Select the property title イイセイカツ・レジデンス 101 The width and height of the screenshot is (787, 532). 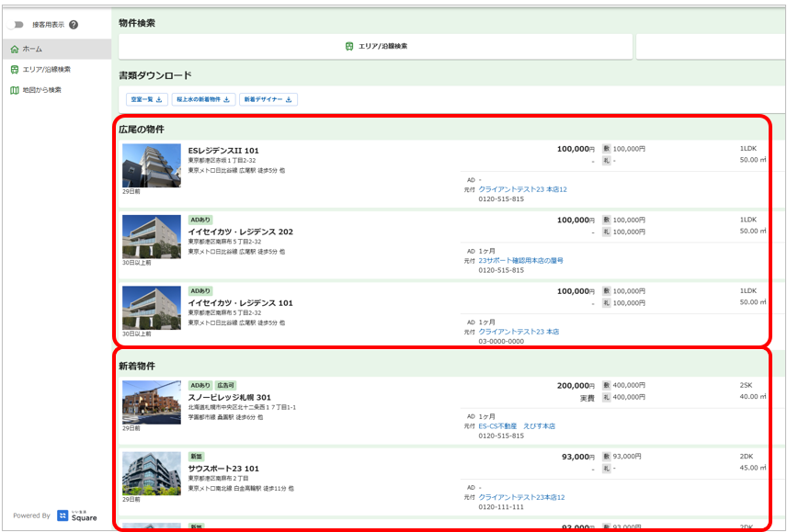click(240, 303)
